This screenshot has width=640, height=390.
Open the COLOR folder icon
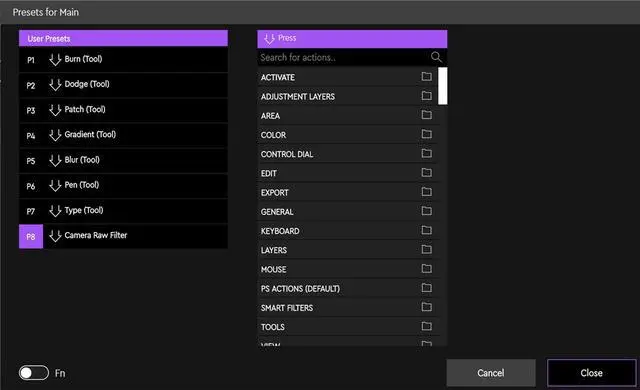tap(427, 134)
